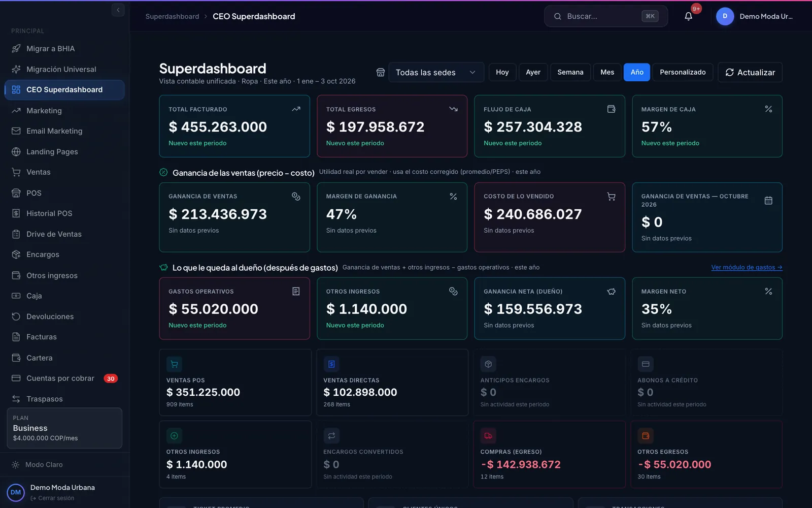Click the Caja cash icon

16,296
